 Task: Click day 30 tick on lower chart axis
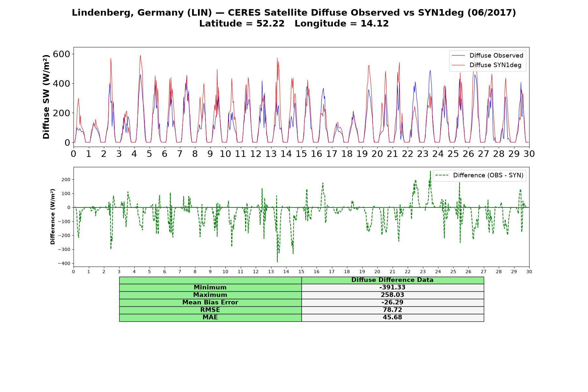[x=529, y=271]
